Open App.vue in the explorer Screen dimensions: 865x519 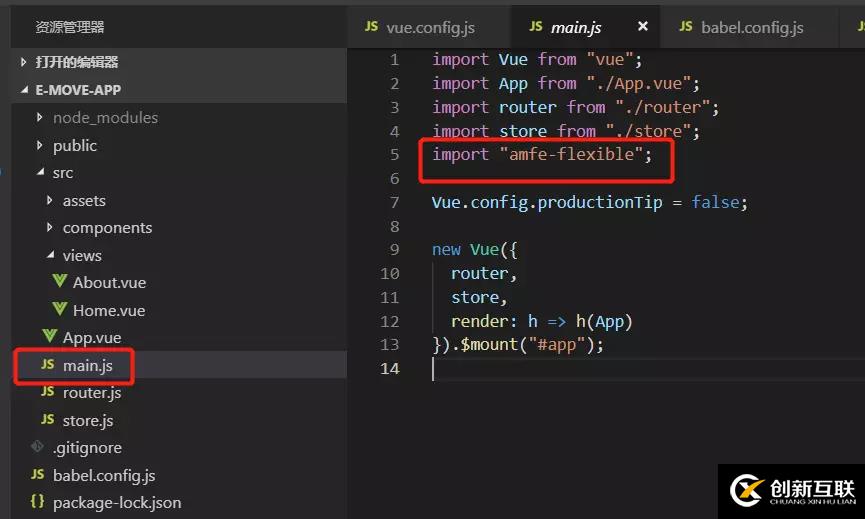[92, 338]
